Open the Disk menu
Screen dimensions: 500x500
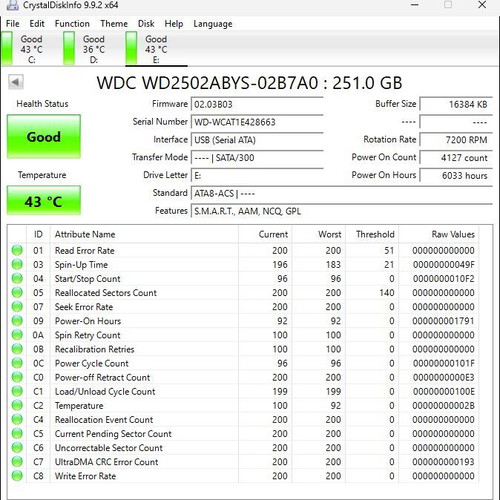point(146,24)
